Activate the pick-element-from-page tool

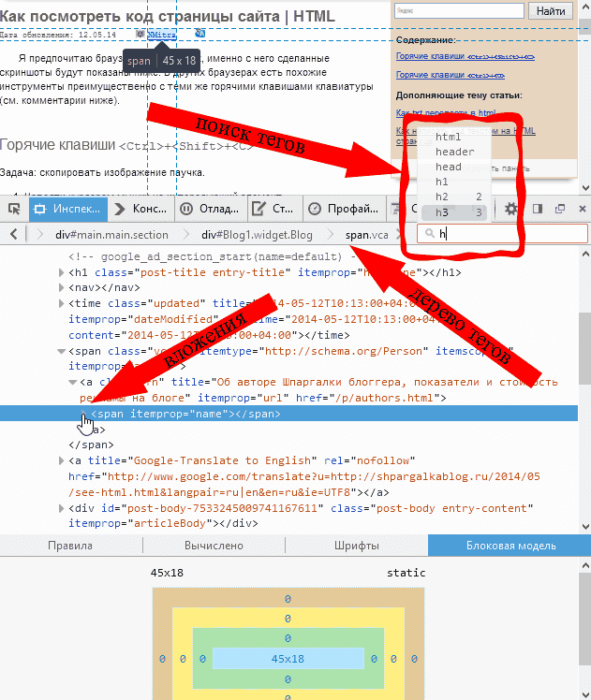14,209
